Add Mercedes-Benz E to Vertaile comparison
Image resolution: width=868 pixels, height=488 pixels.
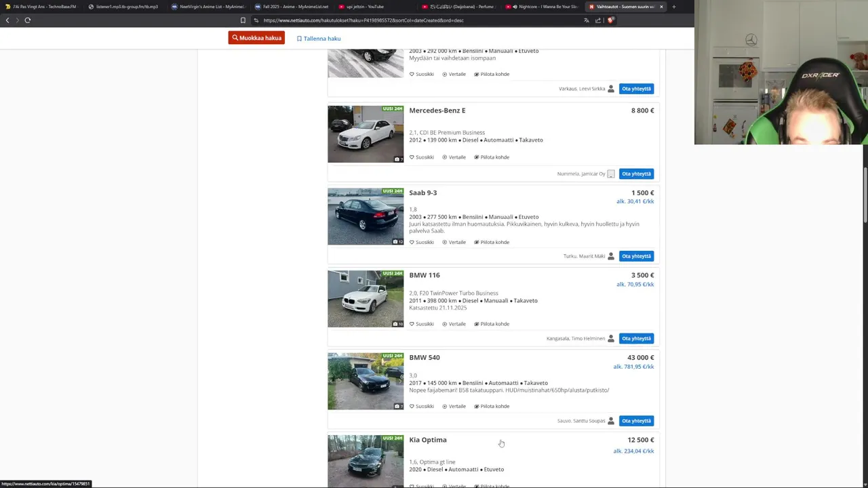(x=454, y=157)
